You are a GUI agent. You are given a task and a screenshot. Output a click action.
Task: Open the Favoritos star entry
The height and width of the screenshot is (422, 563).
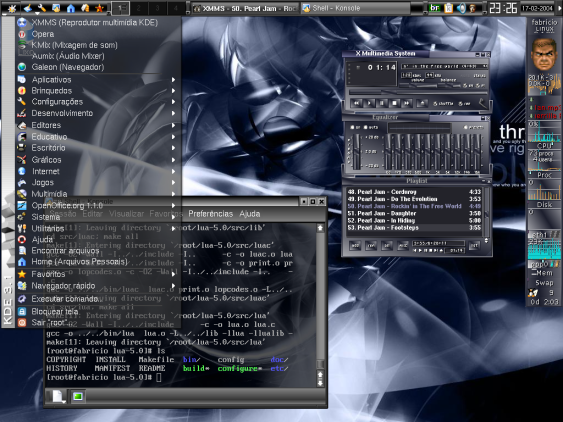(x=98, y=274)
